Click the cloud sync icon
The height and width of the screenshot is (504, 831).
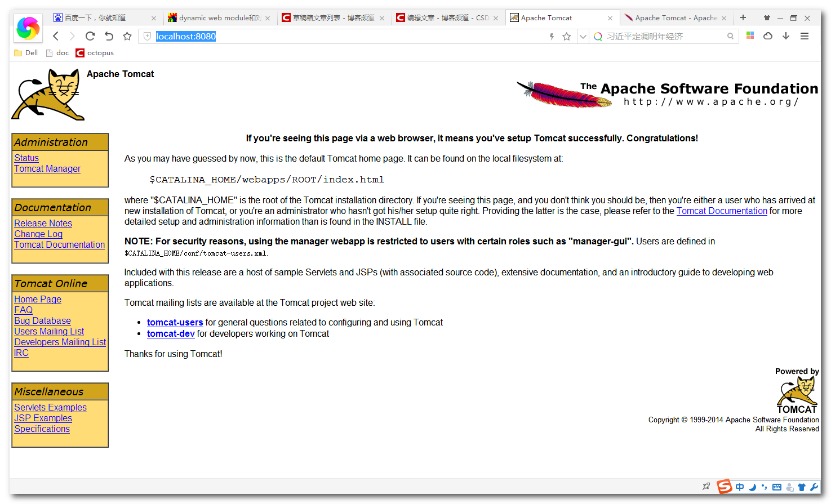768,35
